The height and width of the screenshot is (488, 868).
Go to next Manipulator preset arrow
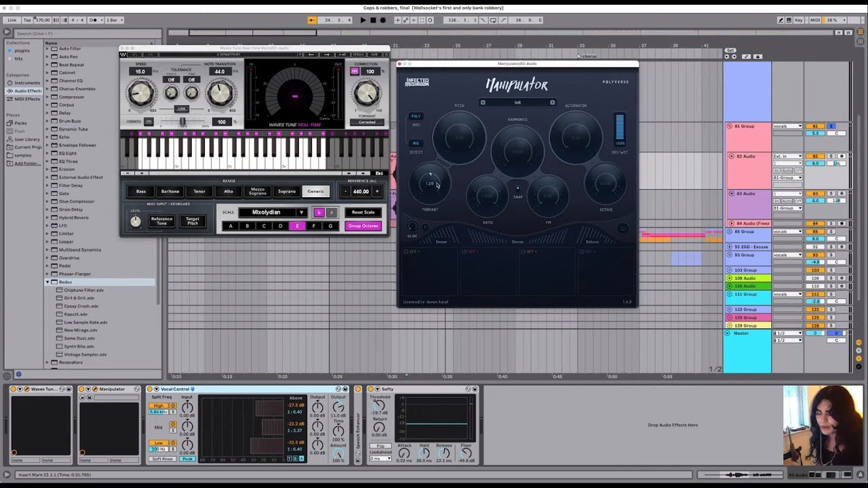tap(552, 102)
